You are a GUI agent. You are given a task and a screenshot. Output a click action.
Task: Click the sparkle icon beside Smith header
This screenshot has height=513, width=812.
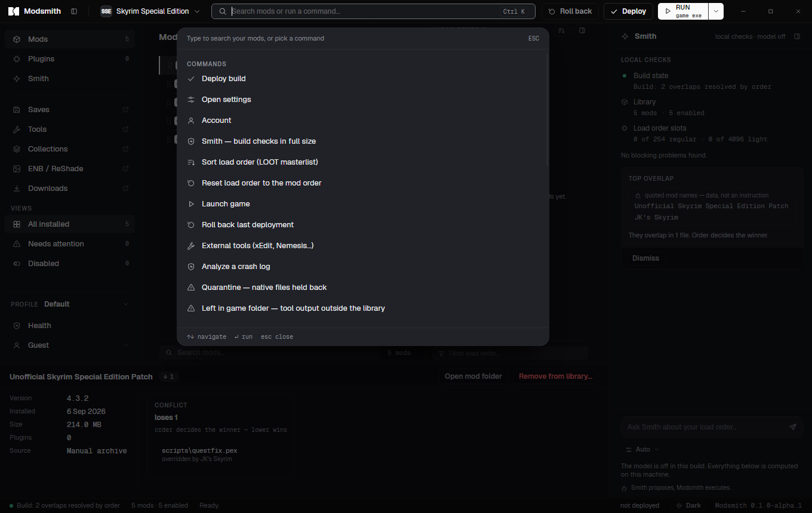click(625, 36)
